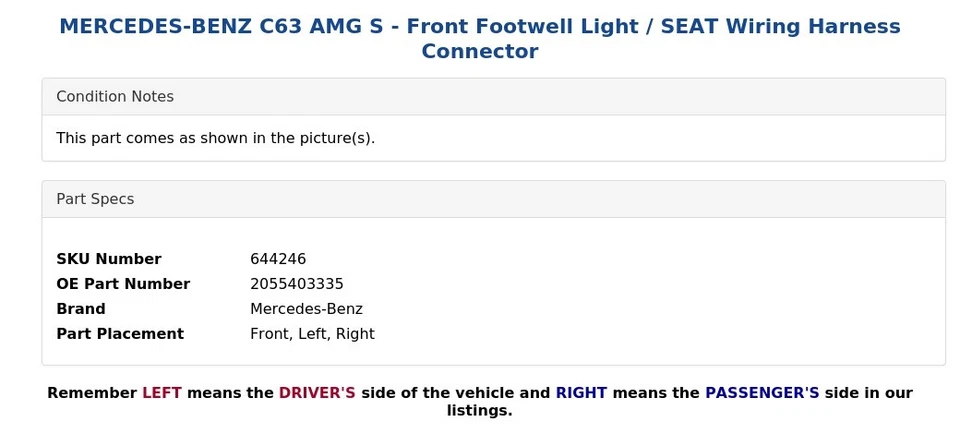Image resolution: width=960 pixels, height=434 pixels.
Task: Click the blue word PASSENGER'S
Action: (x=762, y=393)
